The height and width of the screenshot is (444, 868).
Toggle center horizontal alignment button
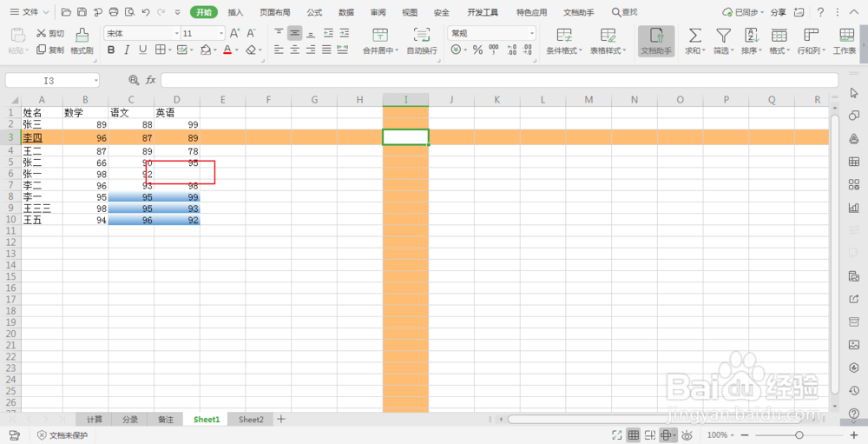295,50
